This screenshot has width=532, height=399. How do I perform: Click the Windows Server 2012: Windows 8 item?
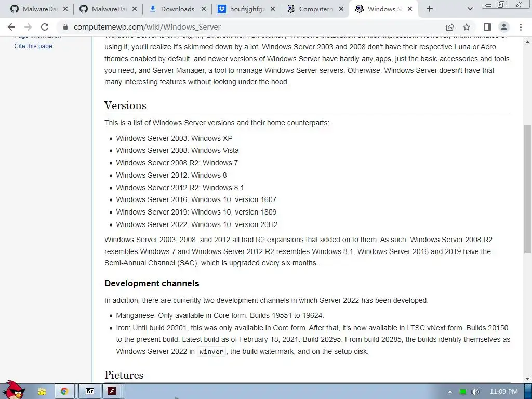coord(171,176)
